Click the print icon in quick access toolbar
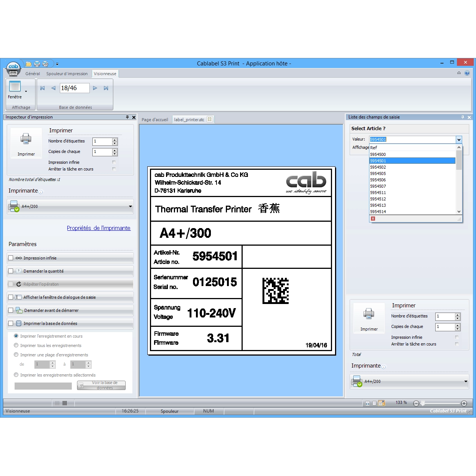The height and width of the screenshot is (476, 476). (x=37, y=64)
